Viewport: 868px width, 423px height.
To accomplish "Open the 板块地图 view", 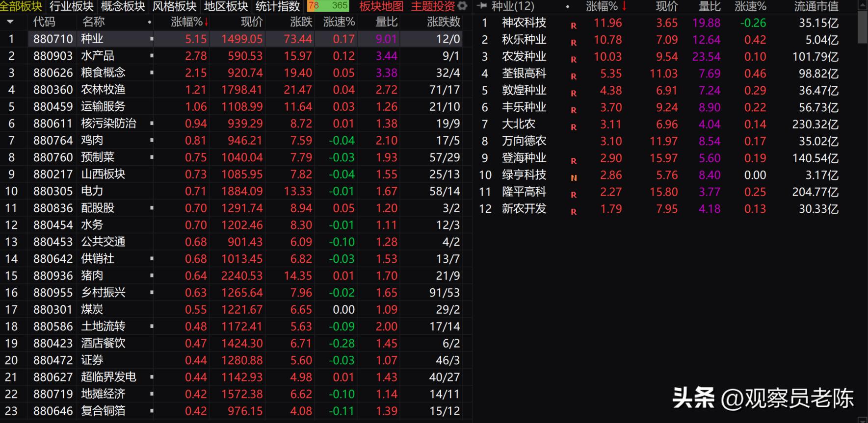I will (x=381, y=6).
